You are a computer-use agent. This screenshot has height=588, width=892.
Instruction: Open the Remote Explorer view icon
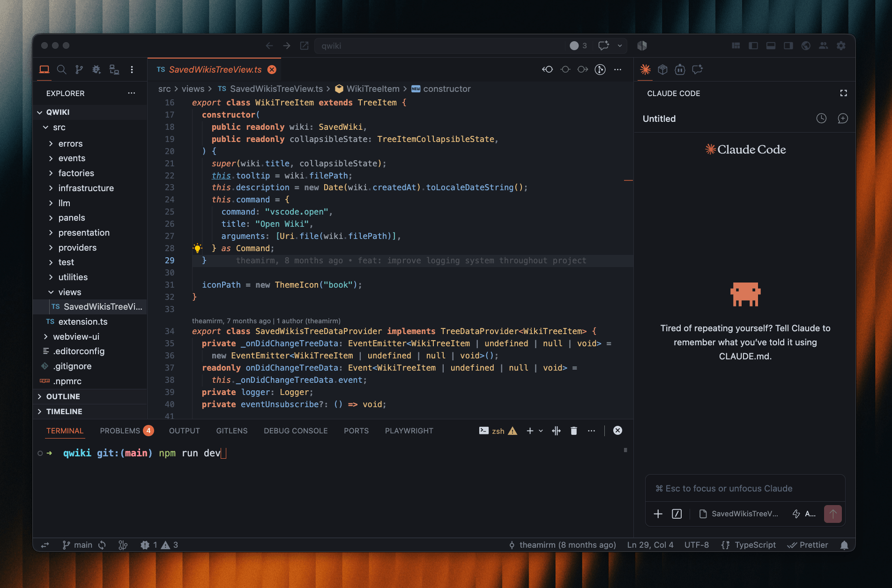[x=114, y=70]
